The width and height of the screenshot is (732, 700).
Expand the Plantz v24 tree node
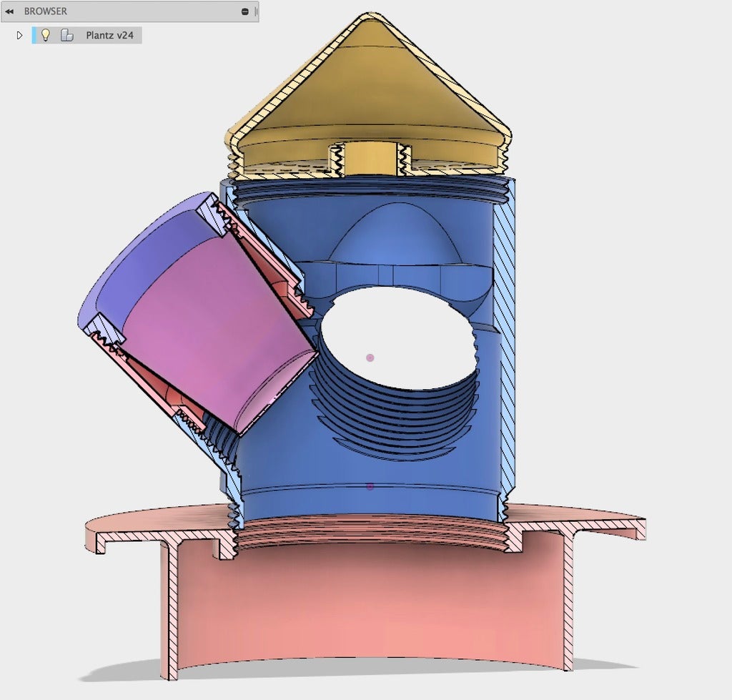click(x=19, y=36)
